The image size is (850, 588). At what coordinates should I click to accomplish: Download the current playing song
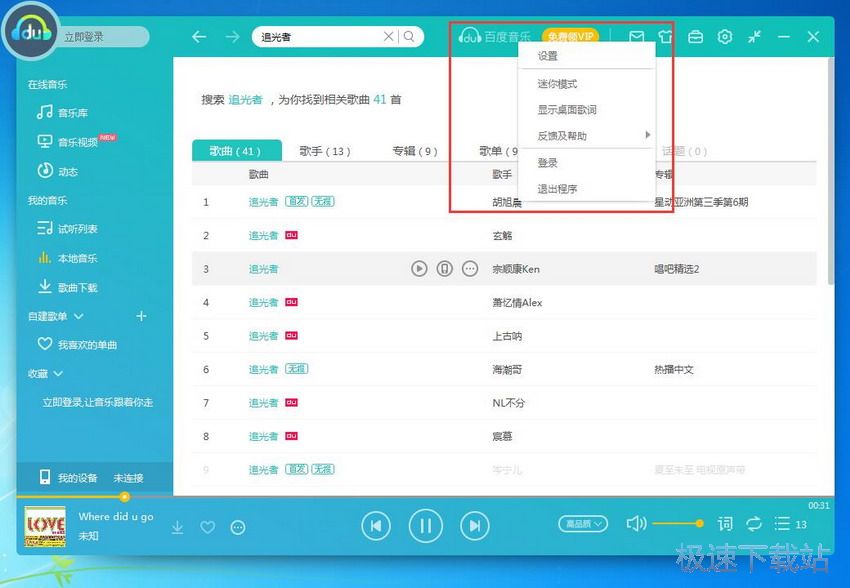click(x=177, y=527)
